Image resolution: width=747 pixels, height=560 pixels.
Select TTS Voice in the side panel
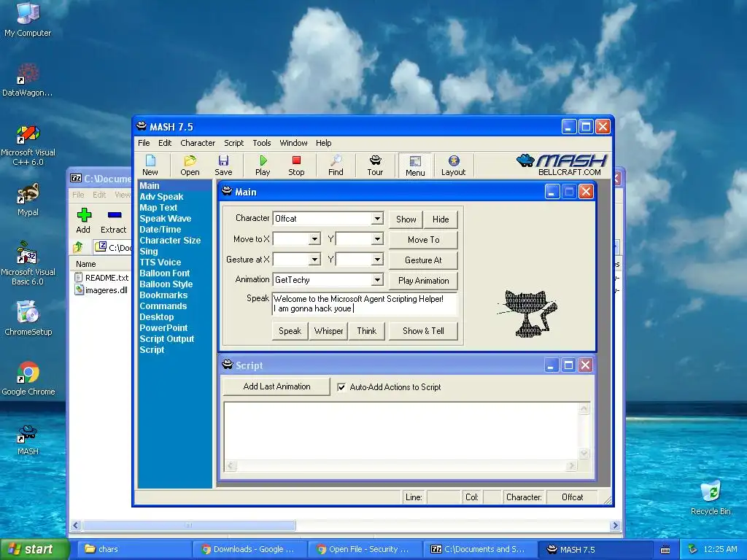pyautogui.click(x=160, y=262)
